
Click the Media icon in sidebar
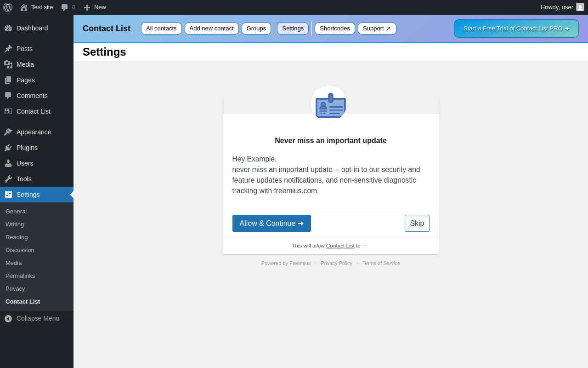(8, 64)
